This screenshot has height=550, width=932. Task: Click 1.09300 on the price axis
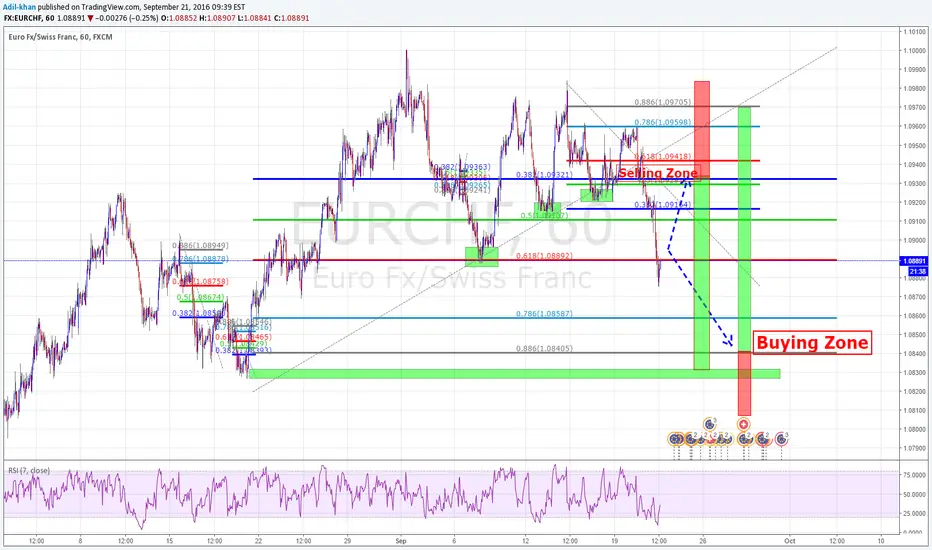[x=914, y=184]
